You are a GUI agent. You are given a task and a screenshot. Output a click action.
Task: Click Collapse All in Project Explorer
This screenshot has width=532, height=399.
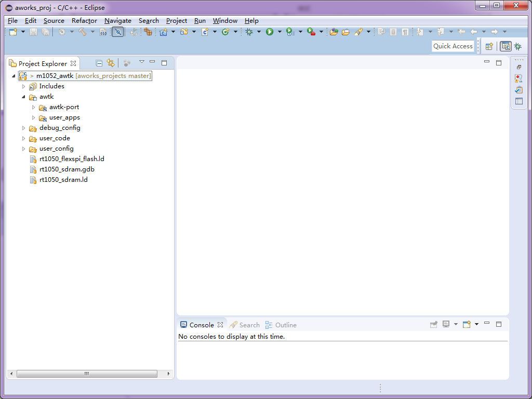[99, 63]
